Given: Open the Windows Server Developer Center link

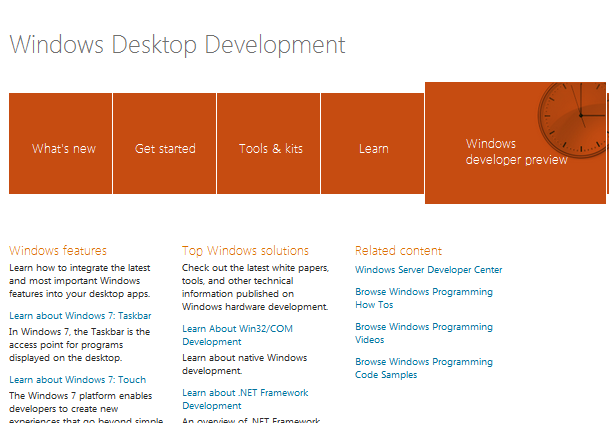Looking at the screenshot, I should pyautogui.click(x=428, y=270).
